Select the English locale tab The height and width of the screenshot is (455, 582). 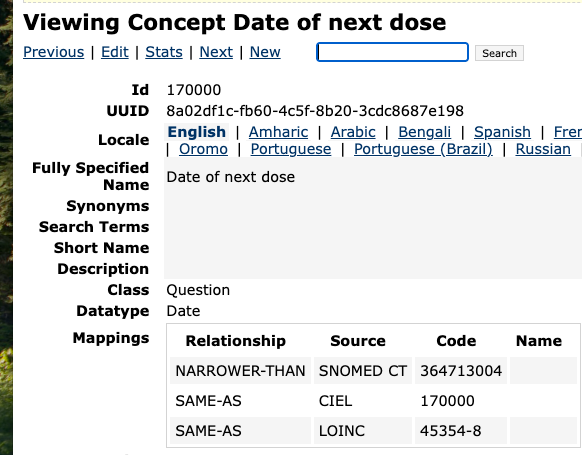(196, 132)
